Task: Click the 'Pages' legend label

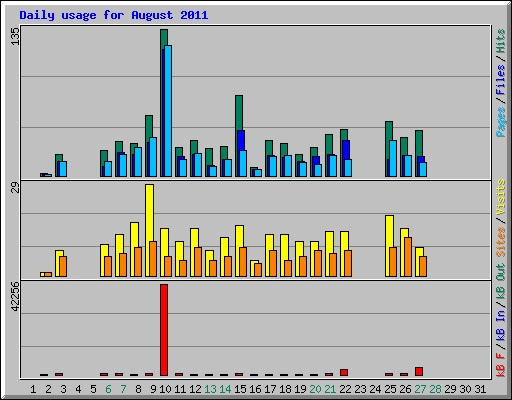Action: [500, 122]
